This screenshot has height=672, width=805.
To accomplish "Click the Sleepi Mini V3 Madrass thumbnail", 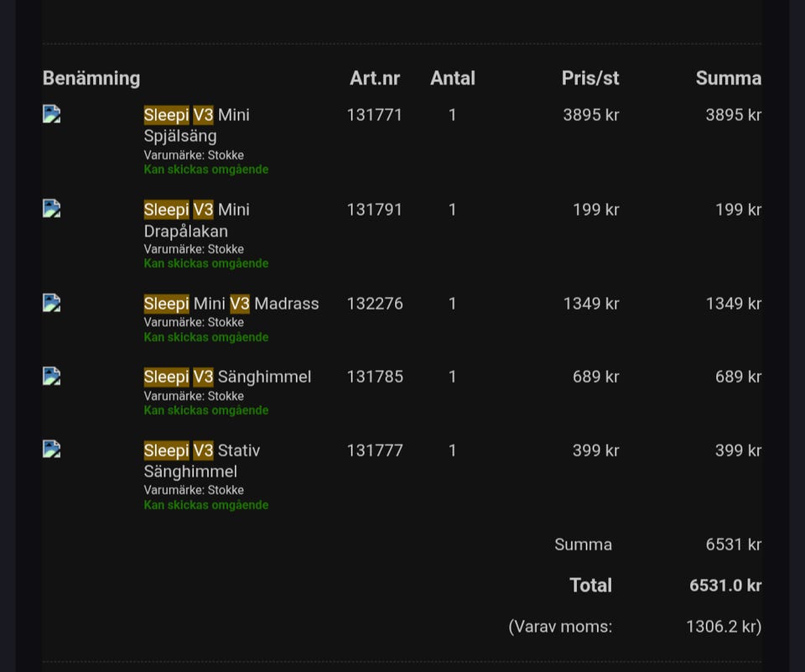I will (x=52, y=304).
